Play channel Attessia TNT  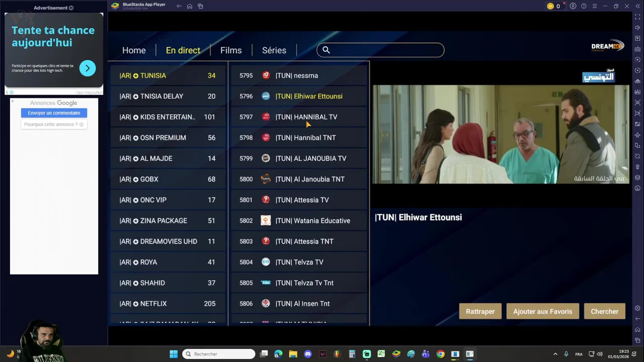[x=299, y=241]
